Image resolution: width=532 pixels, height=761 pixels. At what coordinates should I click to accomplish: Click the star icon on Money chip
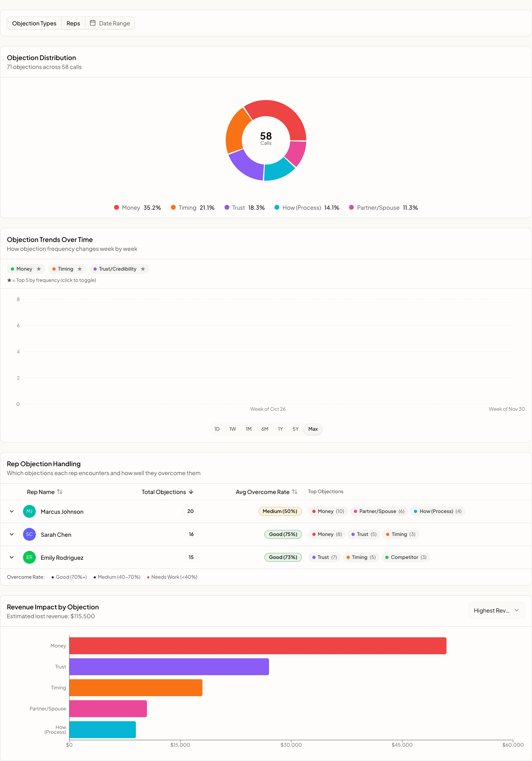(x=39, y=269)
